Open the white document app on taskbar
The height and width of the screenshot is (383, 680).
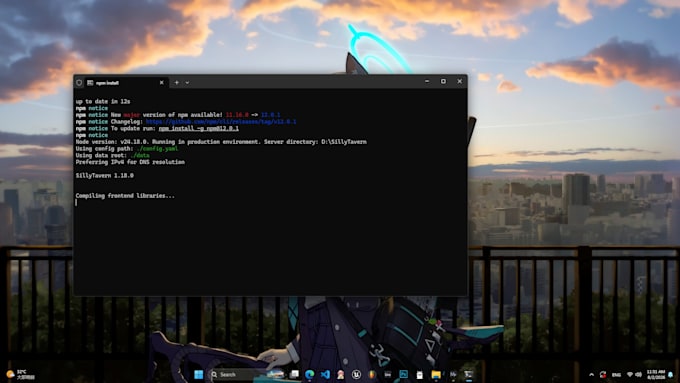tap(419, 374)
